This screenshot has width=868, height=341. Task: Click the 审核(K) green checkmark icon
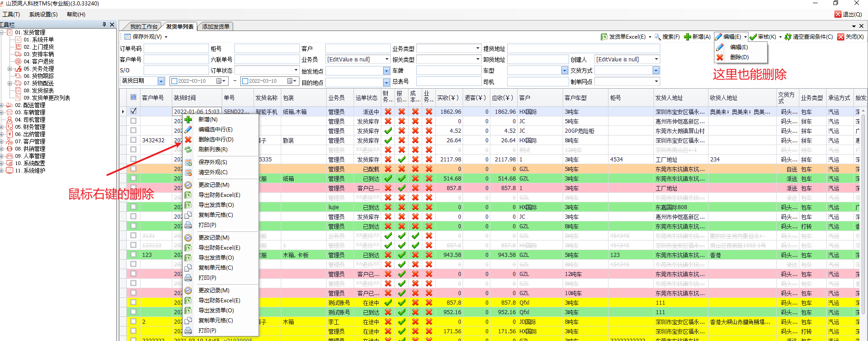coord(753,37)
